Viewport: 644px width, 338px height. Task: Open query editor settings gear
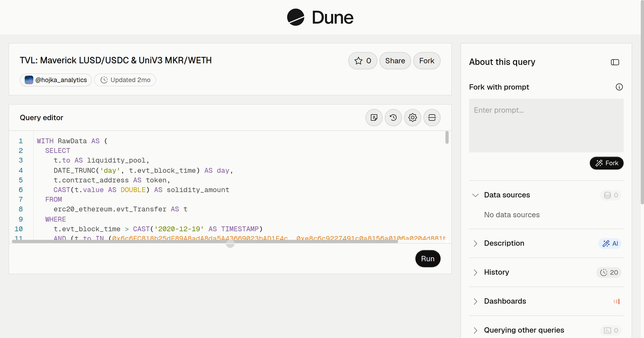tap(413, 117)
